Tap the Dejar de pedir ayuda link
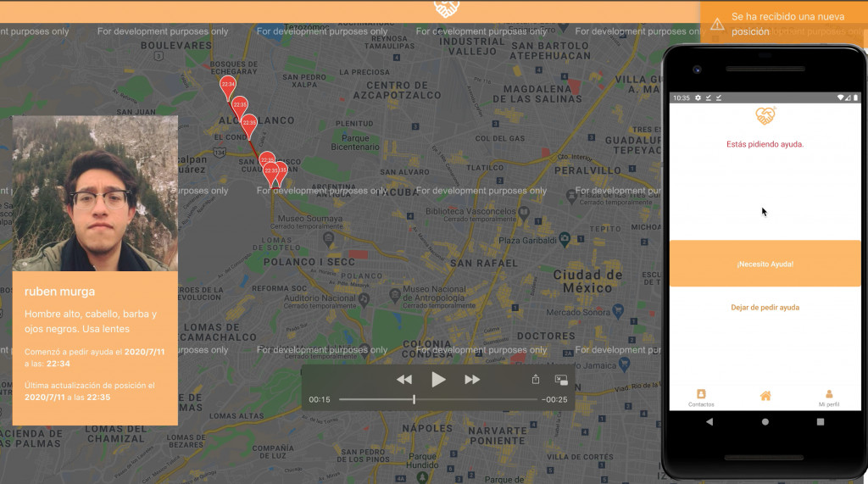The image size is (868, 484). tap(765, 307)
